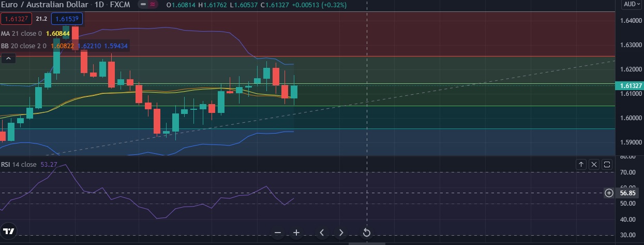Click the RSI value 53.27

pos(49,164)
